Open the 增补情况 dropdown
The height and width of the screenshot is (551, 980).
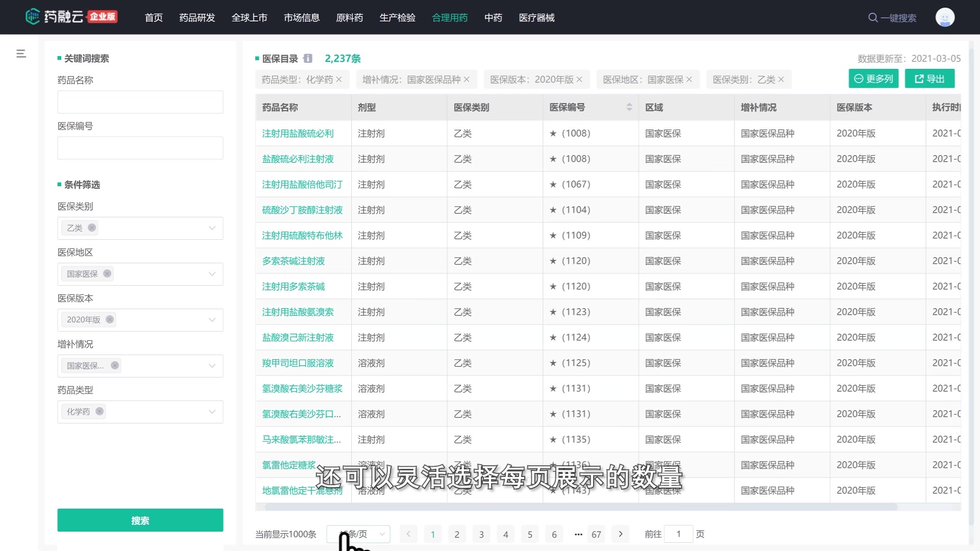tap(211, 366)
